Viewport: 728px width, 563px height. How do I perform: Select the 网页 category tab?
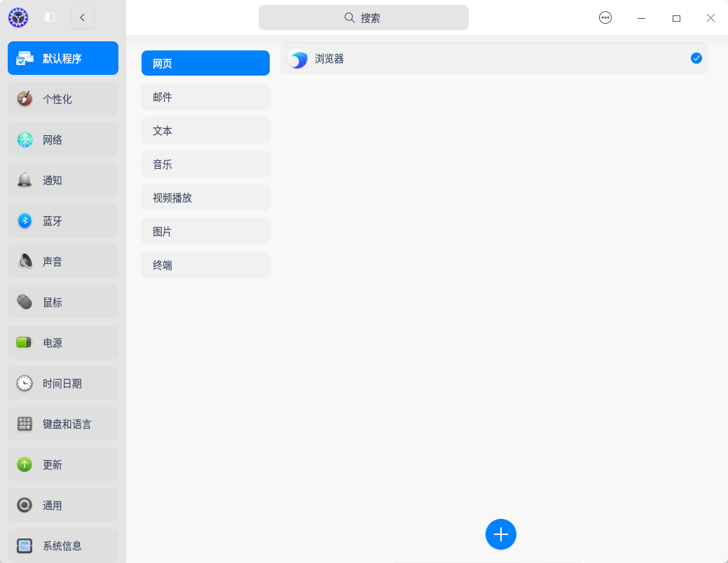pos(206,63)
